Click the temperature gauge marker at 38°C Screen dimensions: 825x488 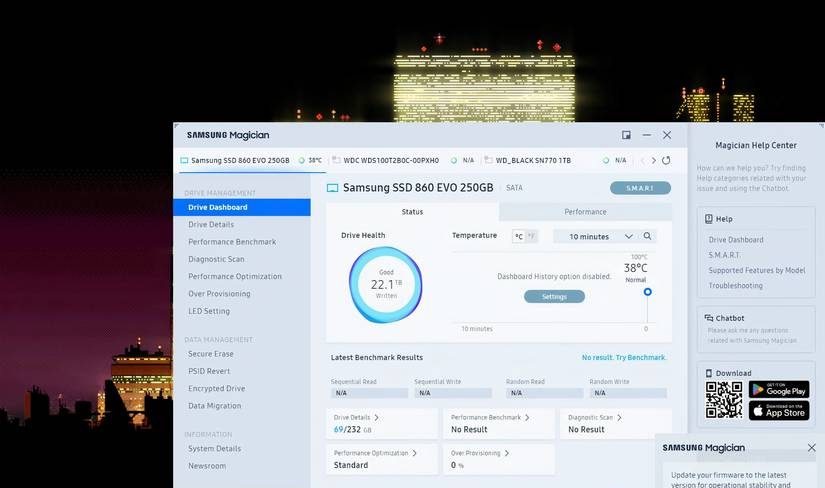tap(648, 292)
